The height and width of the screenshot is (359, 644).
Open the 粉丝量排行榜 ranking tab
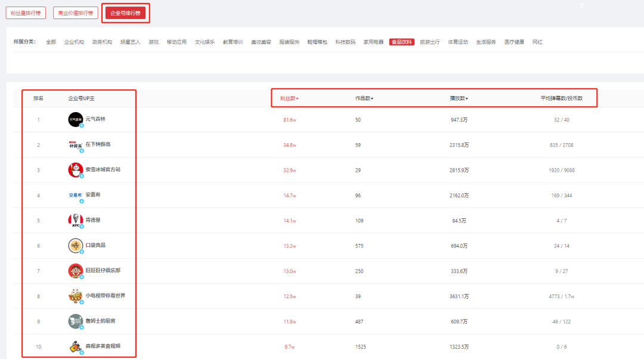[26, 13]
